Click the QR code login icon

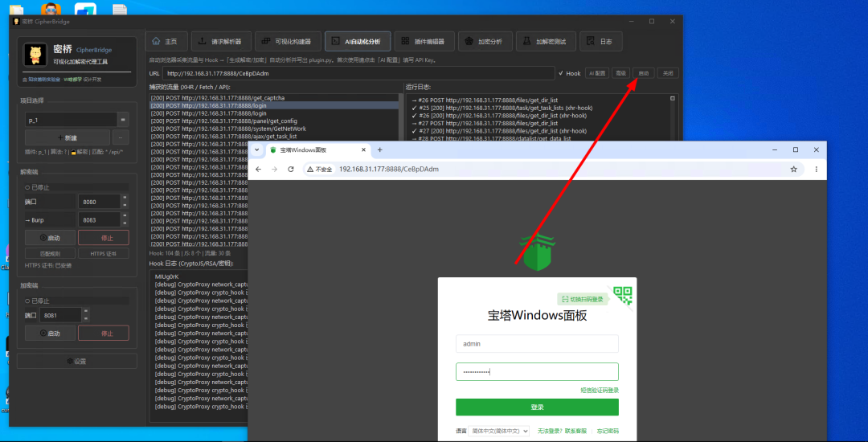624,295
